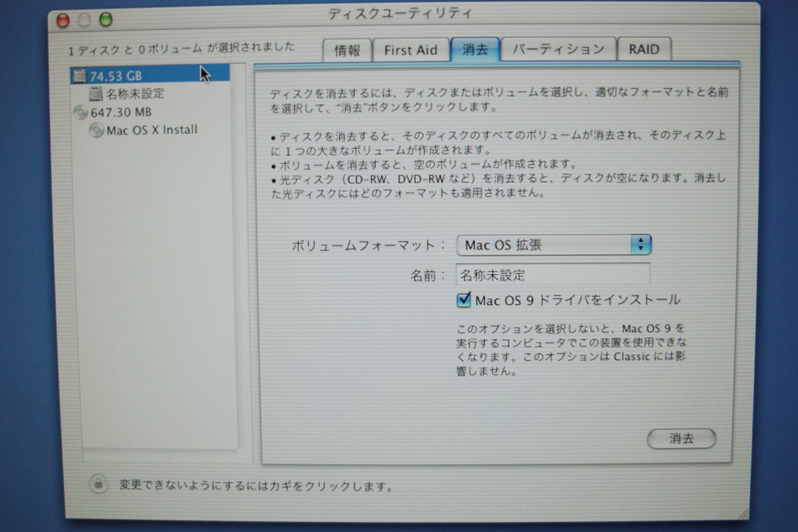Click the red close window button
Image resolution: width=798 pixels, height=532 pixels.
63,21
